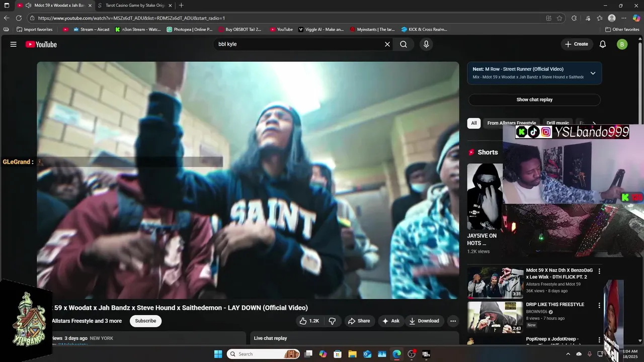Open the taskbar clock showing 1:04 AM
The image size is (644, 362).
click(x=630, y=354)
